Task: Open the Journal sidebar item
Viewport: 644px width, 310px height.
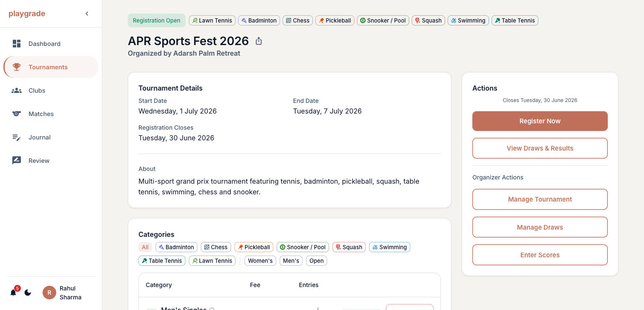Action: coord(51,137)
